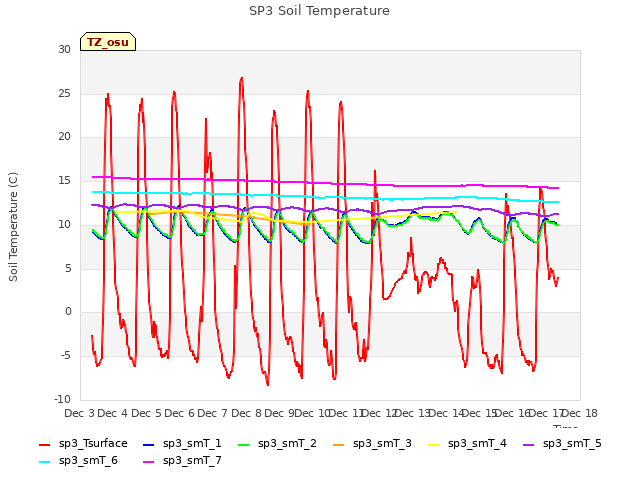Click the Soil Temperature (C) axis title
This screenshot has height=480, width=640.
point(13,227)
